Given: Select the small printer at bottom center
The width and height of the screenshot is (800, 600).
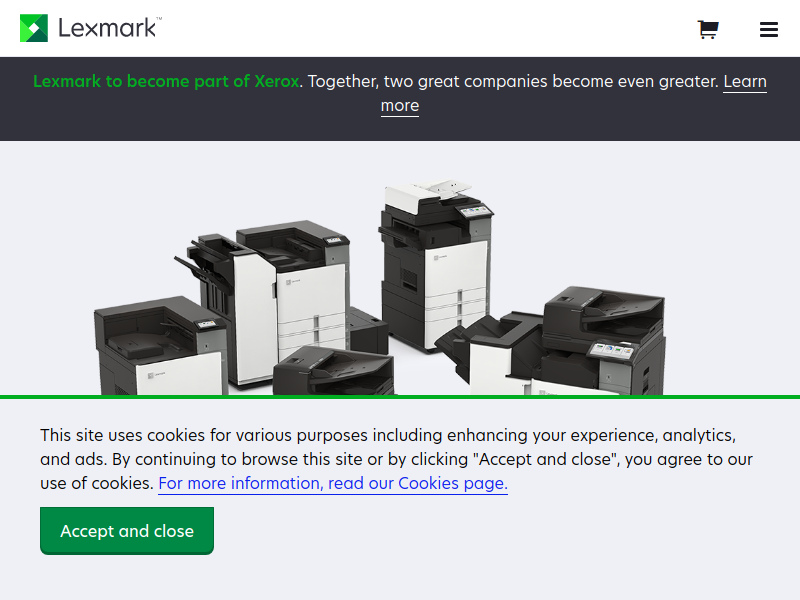Looking at the screenshot, I should (334, 370).
